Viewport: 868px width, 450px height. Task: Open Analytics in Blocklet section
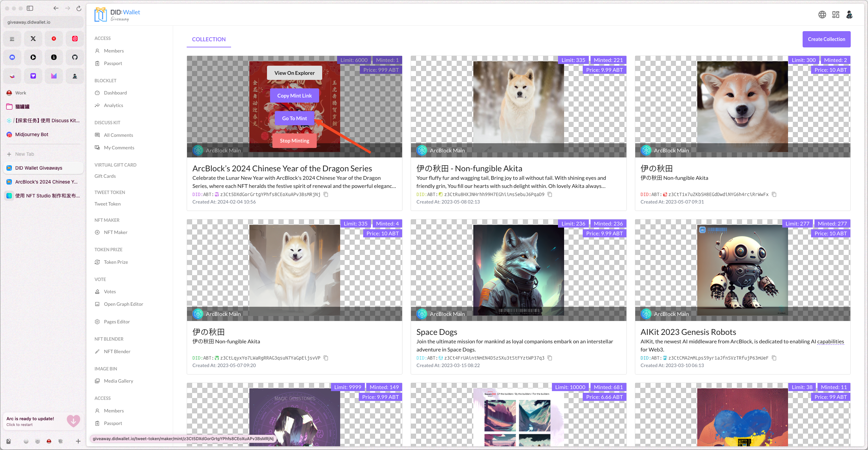pyautogui.click(x=113, y=105)
